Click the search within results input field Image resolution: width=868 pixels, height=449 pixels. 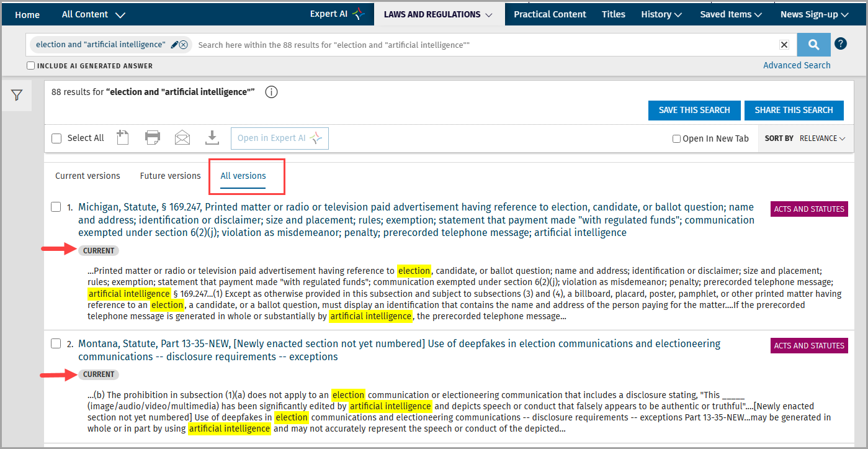(x=484, y=45)
